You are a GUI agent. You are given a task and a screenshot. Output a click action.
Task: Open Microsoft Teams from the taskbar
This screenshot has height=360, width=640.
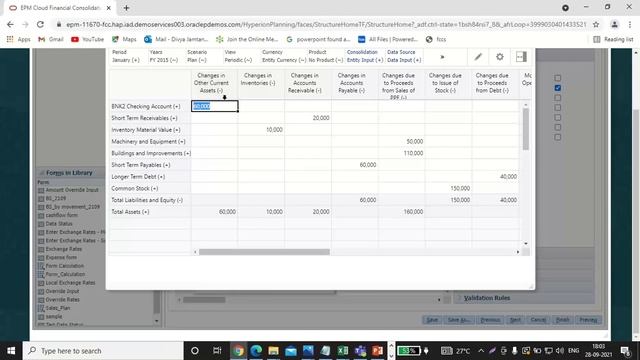360,351
